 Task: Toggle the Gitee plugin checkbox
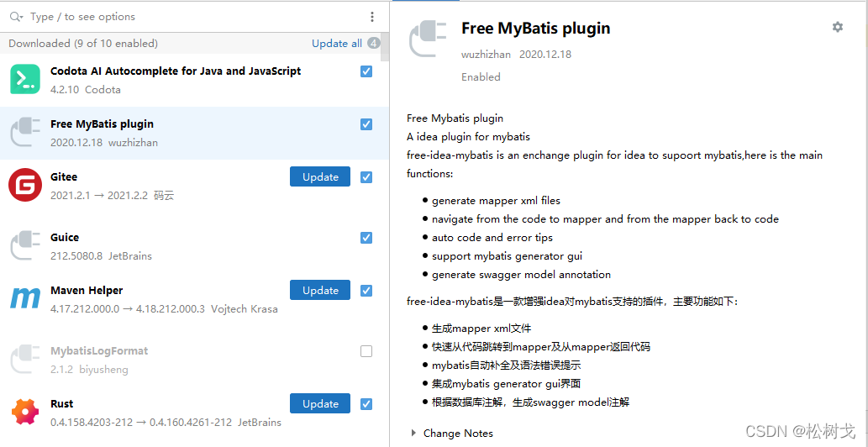point(366,177)
